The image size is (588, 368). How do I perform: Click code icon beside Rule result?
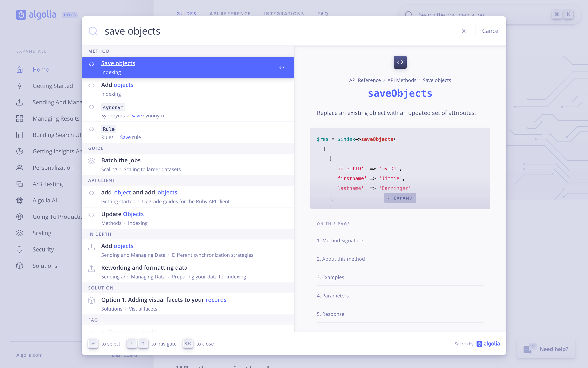click(x=91, y=129)
